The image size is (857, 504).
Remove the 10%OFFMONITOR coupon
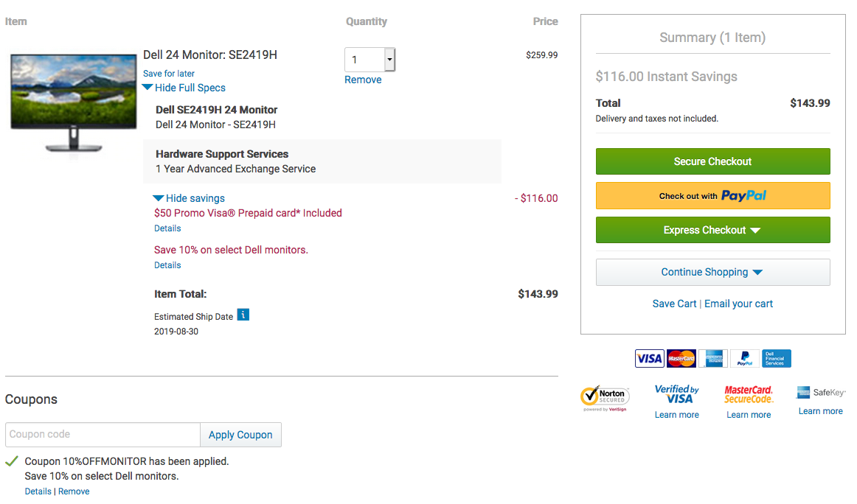click(74, 491)
